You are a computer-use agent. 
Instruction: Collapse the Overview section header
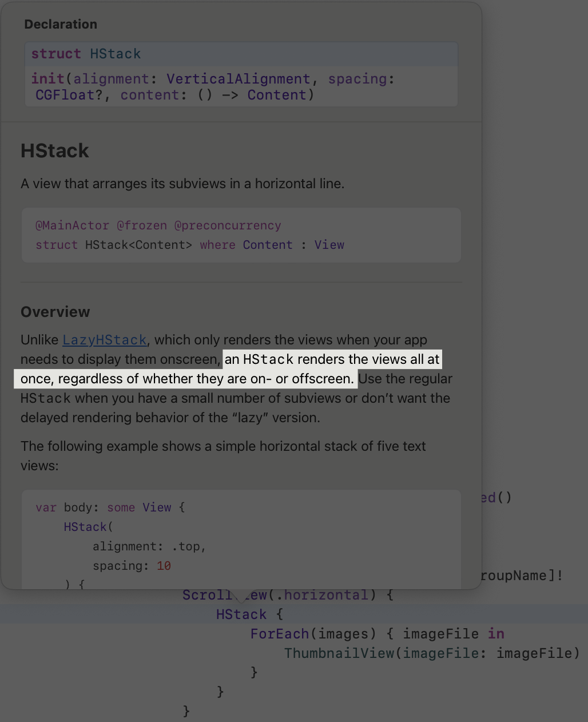tap(55, 312)
